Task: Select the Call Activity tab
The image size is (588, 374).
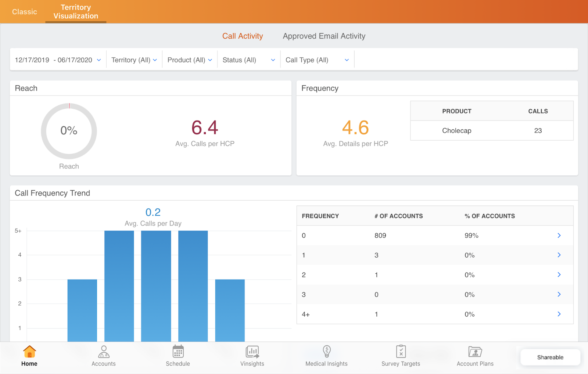Action: click(243, 36)
